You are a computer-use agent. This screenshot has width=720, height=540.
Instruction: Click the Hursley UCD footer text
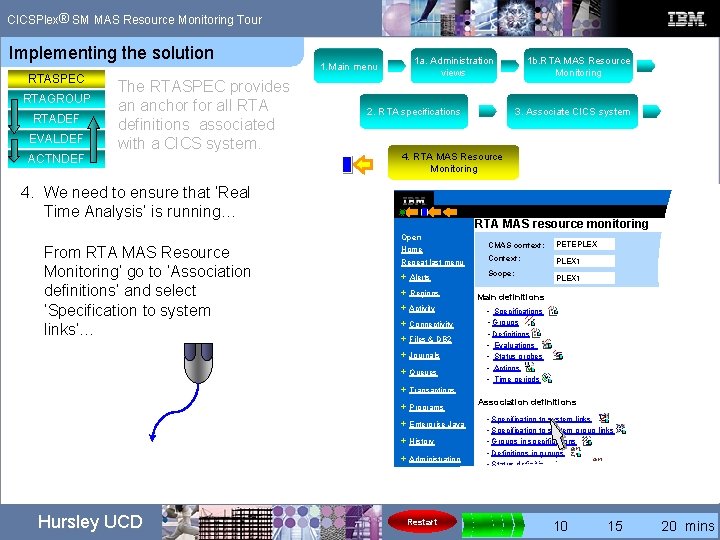(x=90, y=522)
